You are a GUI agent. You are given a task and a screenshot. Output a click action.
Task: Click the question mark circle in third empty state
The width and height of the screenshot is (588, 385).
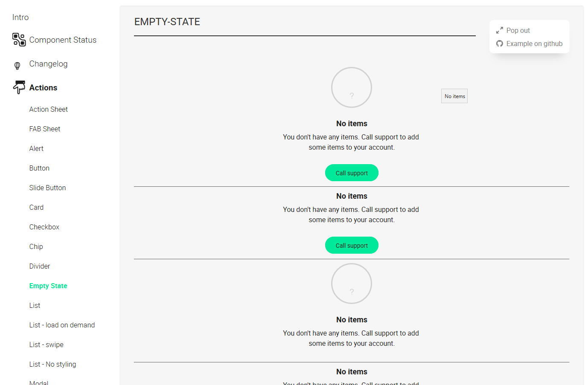[x=351, y=283]
